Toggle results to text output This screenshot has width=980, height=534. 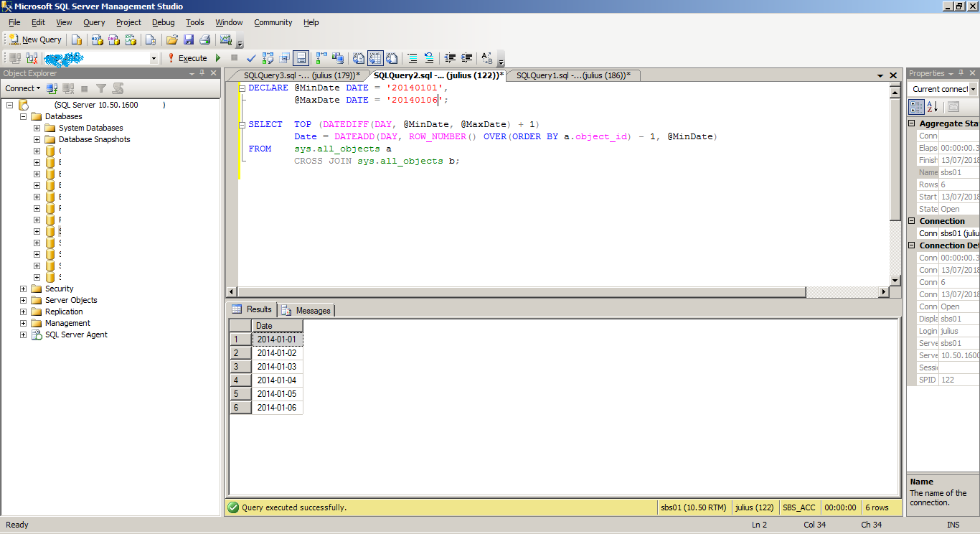[x=358, y=58]
